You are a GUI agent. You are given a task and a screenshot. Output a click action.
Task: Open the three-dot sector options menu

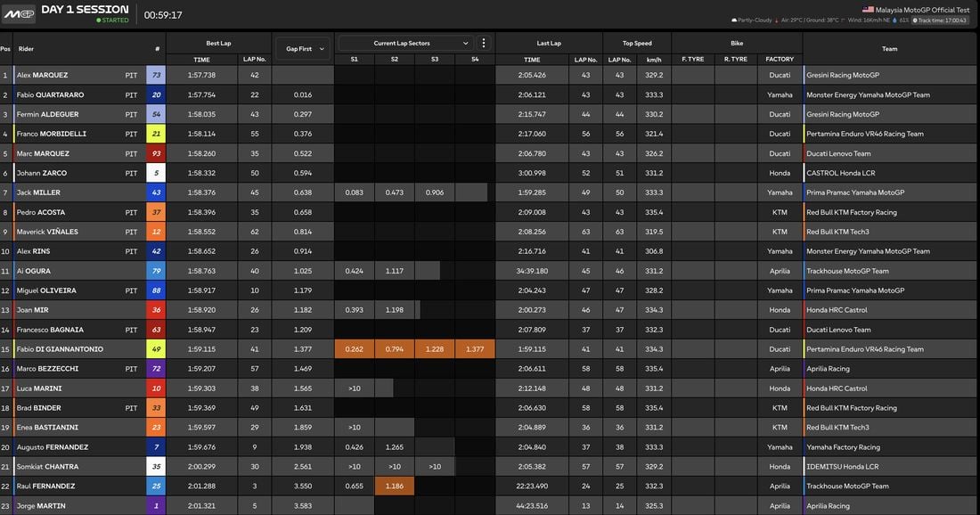(x=483, y=43)
